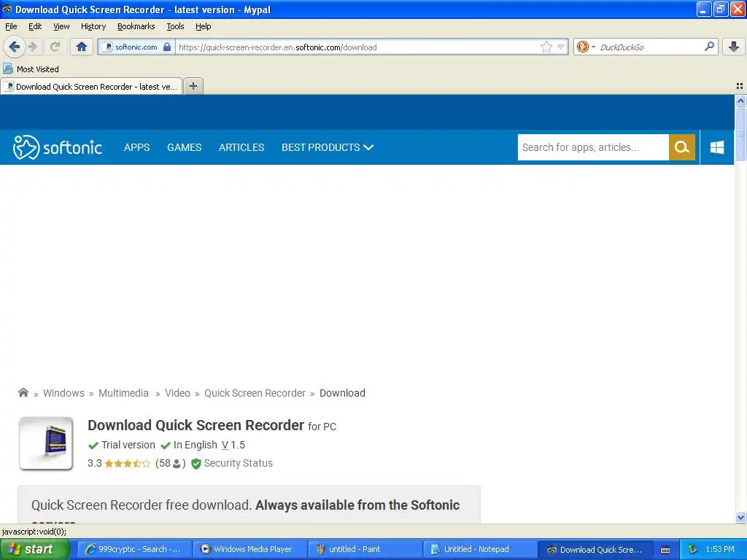Screen dimensions: 747x560
Task: Click the page scrollbar up arrow
Action: (x=740, y=101)
